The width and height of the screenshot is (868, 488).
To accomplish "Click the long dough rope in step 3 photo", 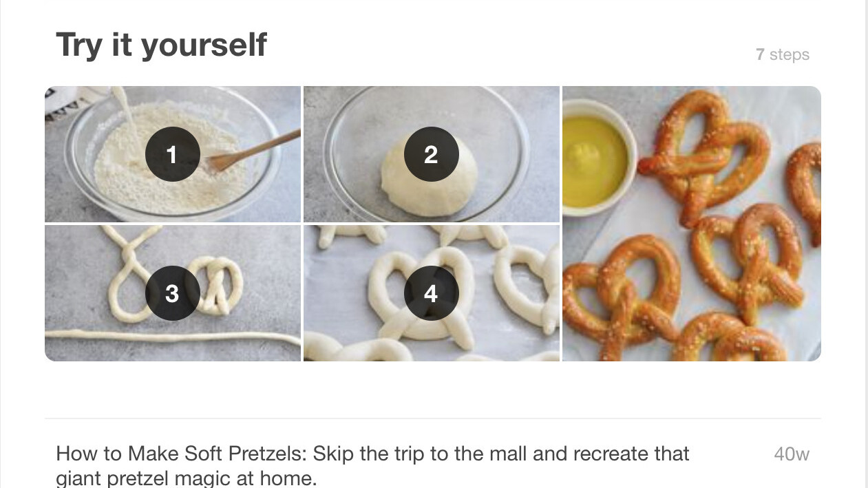I will pyautogui.click(x=173, y=337).
